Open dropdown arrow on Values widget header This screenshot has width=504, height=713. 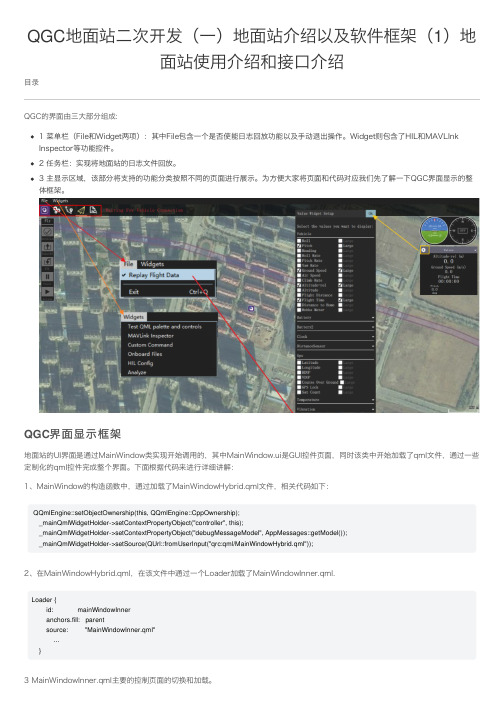[475, 250]
